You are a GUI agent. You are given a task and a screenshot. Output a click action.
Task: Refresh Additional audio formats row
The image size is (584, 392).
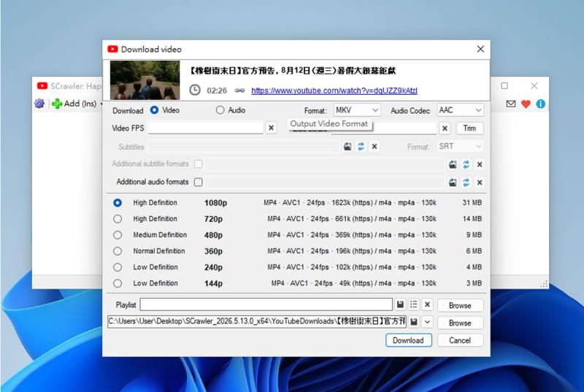click(466, 182)
